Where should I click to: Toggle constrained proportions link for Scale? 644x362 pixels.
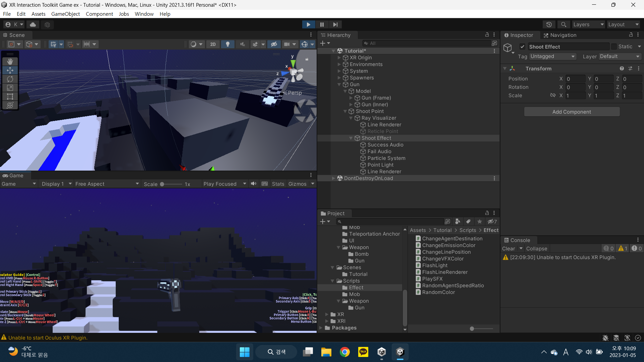tap(553, 96)
